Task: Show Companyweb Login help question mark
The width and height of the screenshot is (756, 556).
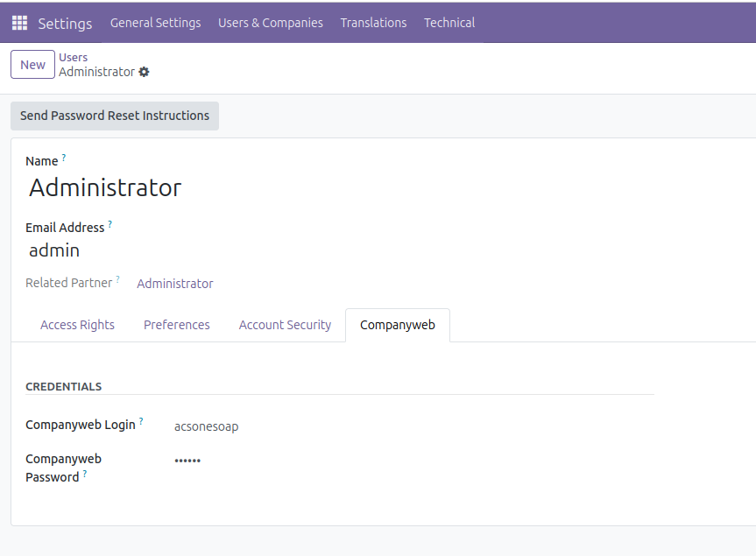Action: 141,421
